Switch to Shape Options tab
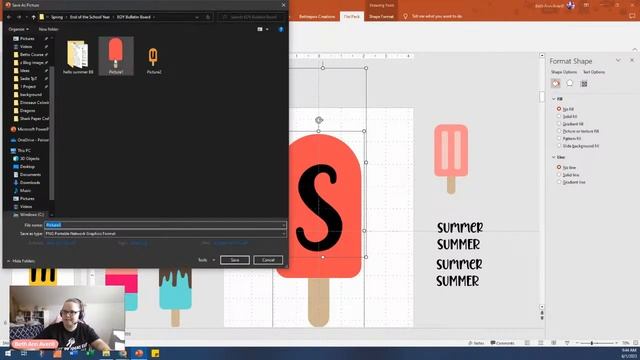 click(x=564, y=72)
